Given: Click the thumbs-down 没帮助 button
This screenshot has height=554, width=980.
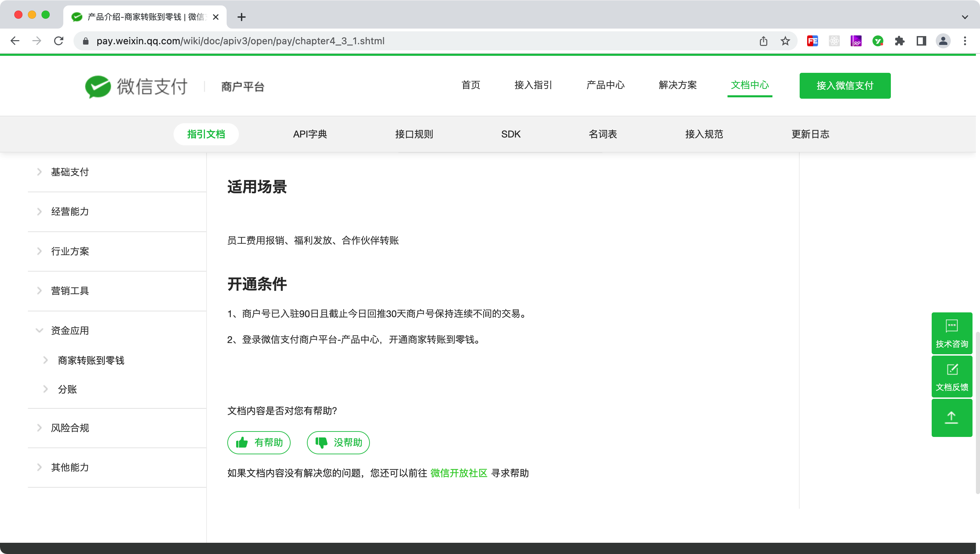Looking at the screenshot, I should pyautogui.click(x=338, y=442).
